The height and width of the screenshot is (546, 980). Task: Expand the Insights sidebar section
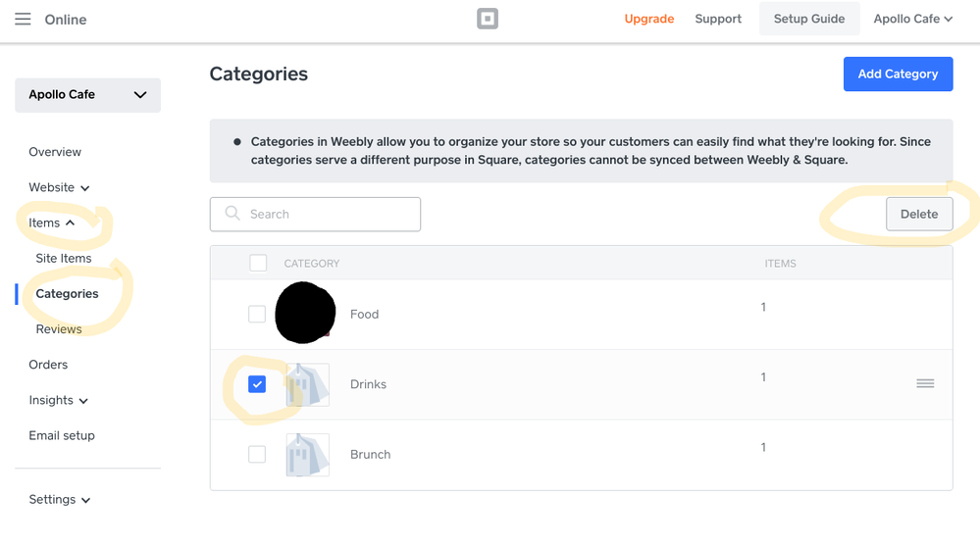coord(59,400)
